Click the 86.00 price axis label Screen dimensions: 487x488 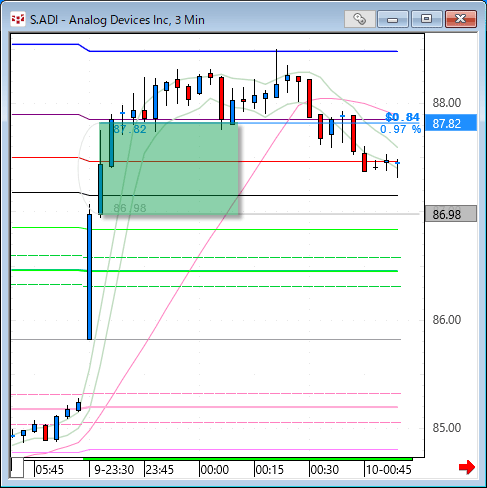tap(447, 320)
